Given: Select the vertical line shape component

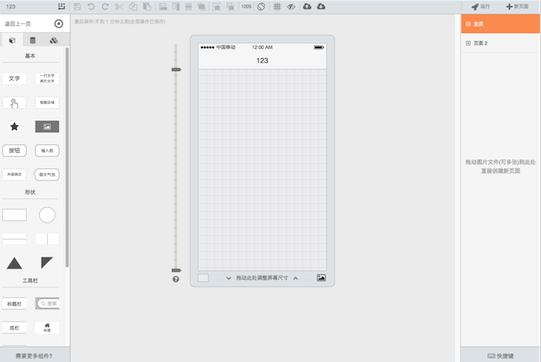Looking at the screenshot, I should click(47, 239).
